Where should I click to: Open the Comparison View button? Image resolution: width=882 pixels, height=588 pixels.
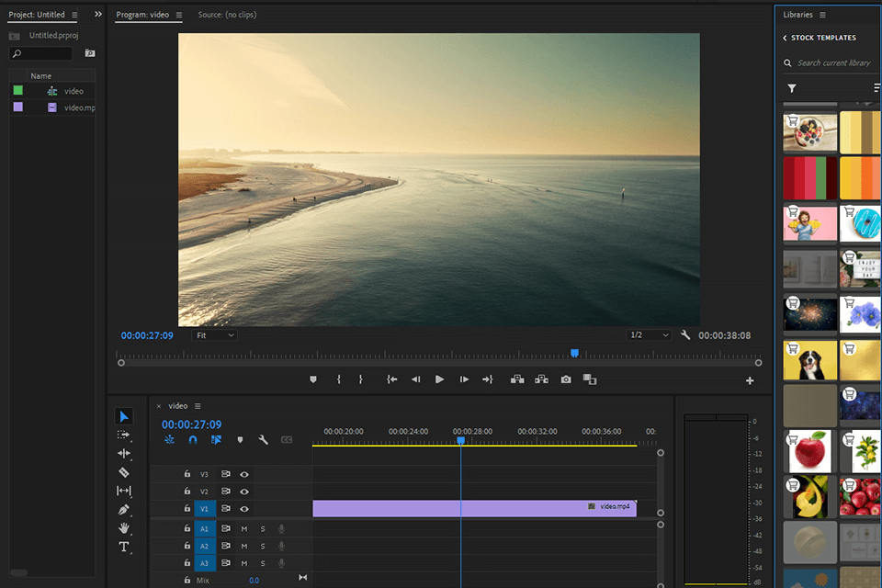click(x=590, y=379)
